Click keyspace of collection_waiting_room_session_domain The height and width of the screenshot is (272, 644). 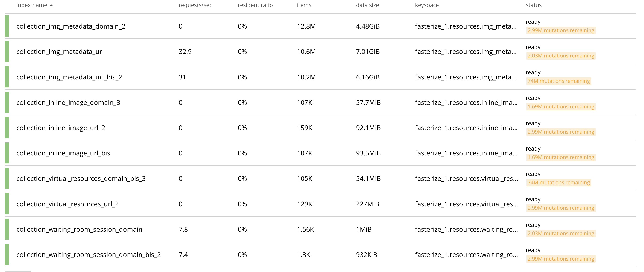click(x=466, y=229)
